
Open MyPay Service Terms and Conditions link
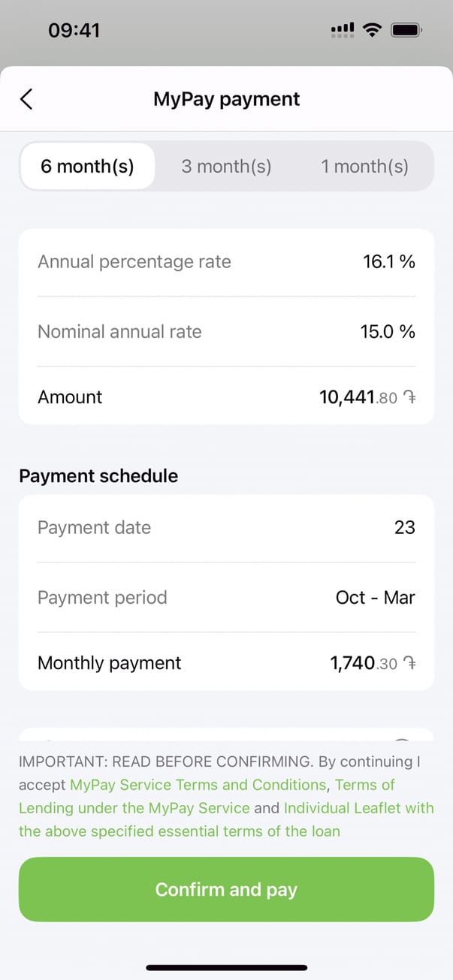(x=198, y=785)
